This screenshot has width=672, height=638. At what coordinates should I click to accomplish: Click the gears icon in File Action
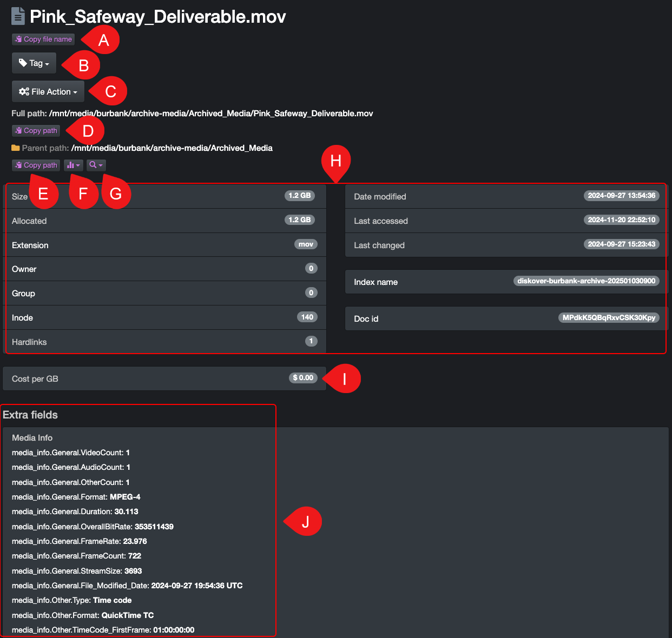24,91
